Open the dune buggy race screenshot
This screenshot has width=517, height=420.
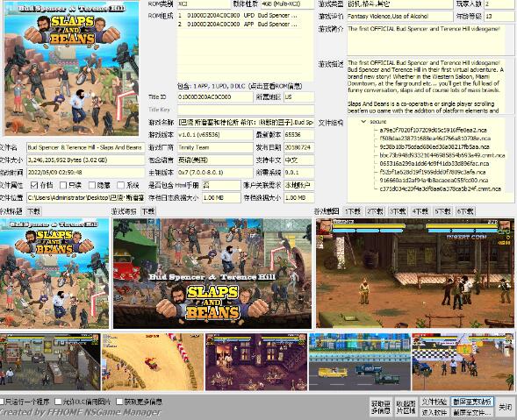pos(153,362)
